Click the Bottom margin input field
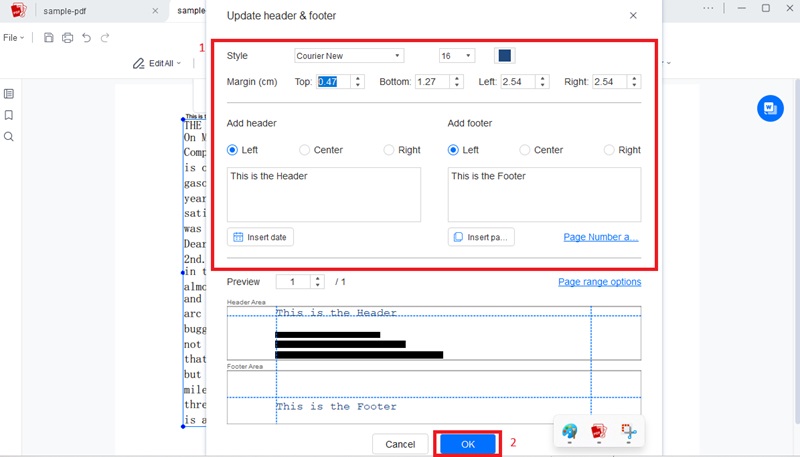This screenshot has width=800, height=457. coord(432,82)
